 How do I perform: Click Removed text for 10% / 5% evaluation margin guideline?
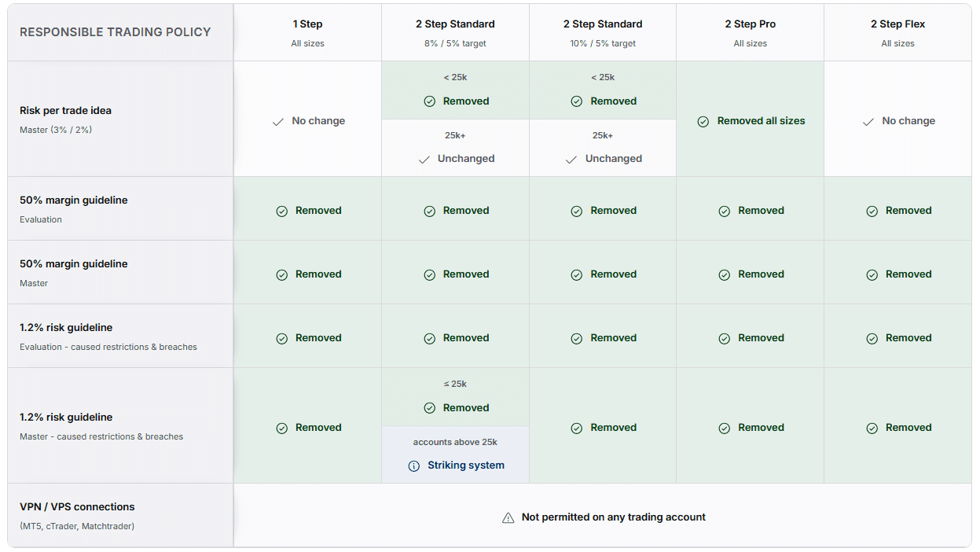[614, 212]
